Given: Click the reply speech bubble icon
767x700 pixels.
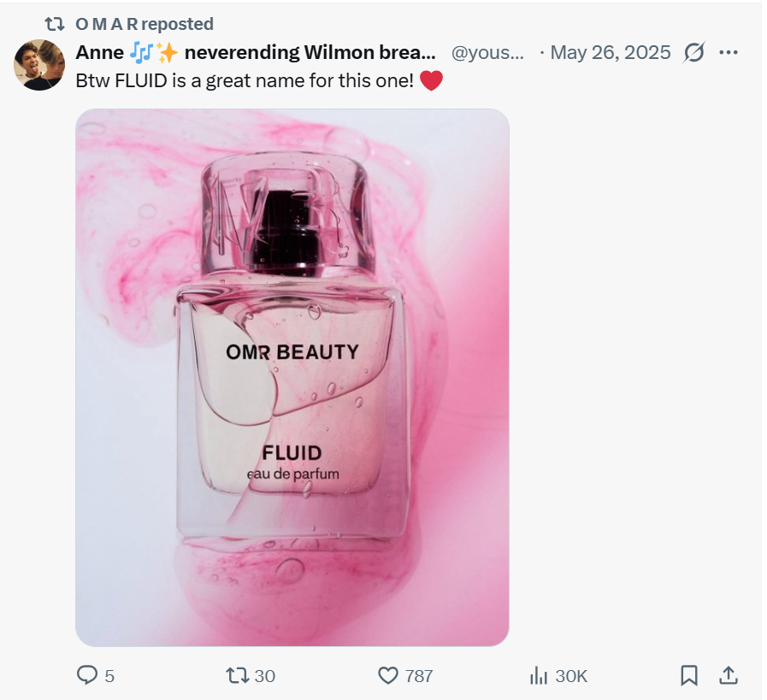Looking at the screenshot, I should pos(87,675).
